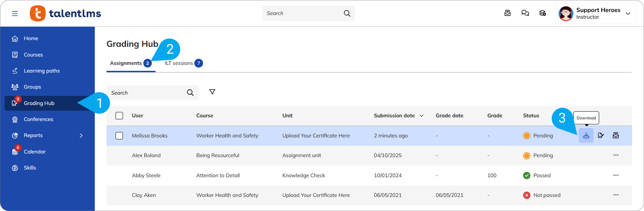Sort by Submission date column
The width and height of the screenshot is (644, 211).
398,116
